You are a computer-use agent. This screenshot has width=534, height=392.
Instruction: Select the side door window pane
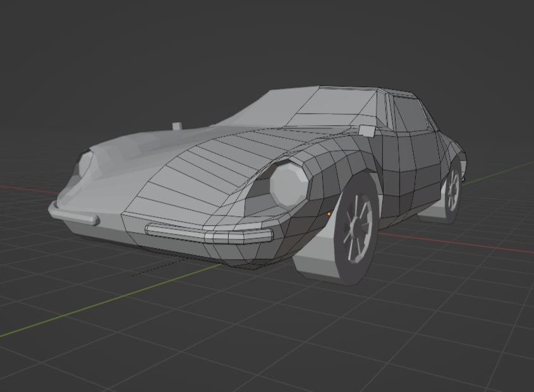(410, 114)
